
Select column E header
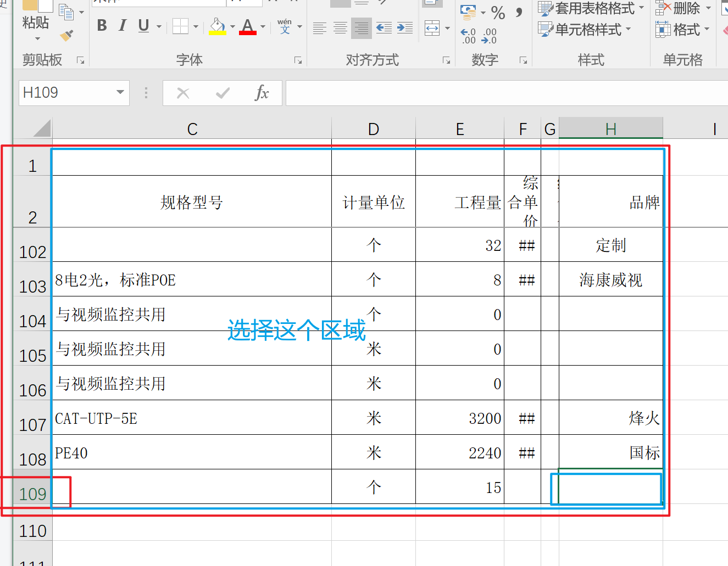[x=460, y=128]
